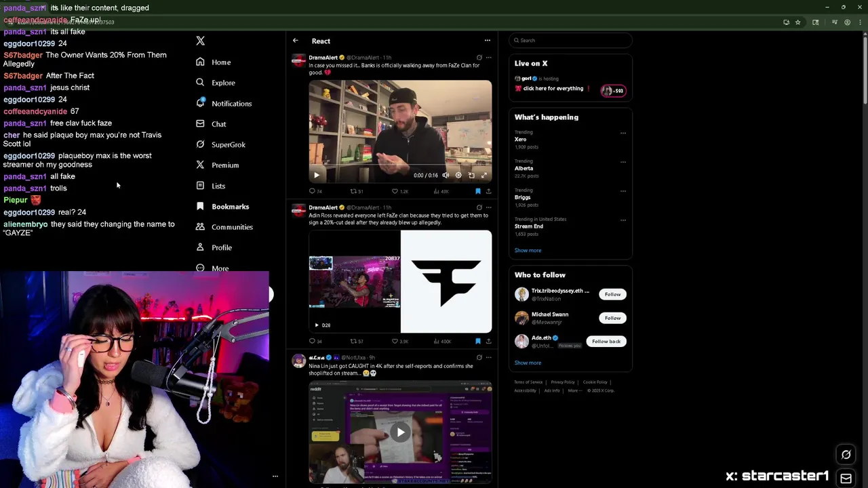The image size is (868, 488).
Task: Open Premium in X sidebar
Action: point(217,165)
